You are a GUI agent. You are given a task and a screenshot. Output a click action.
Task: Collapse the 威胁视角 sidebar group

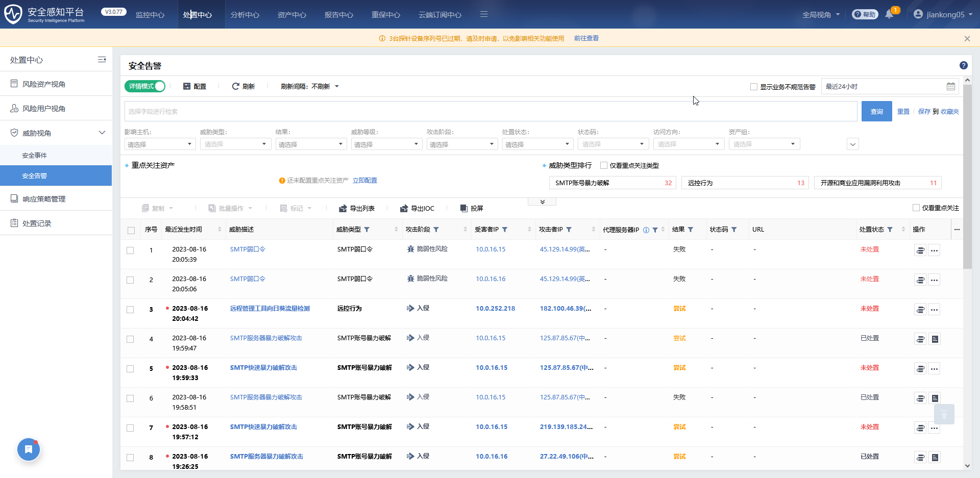click(x=102, y=133)
